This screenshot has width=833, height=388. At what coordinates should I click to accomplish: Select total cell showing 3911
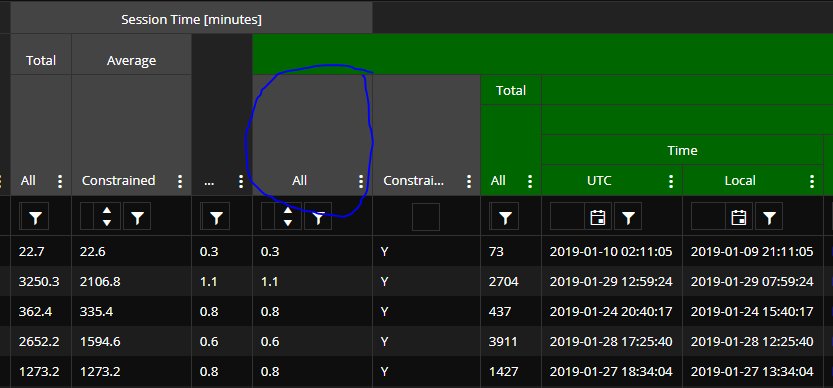pyautogui.click(x=511, y=341)
